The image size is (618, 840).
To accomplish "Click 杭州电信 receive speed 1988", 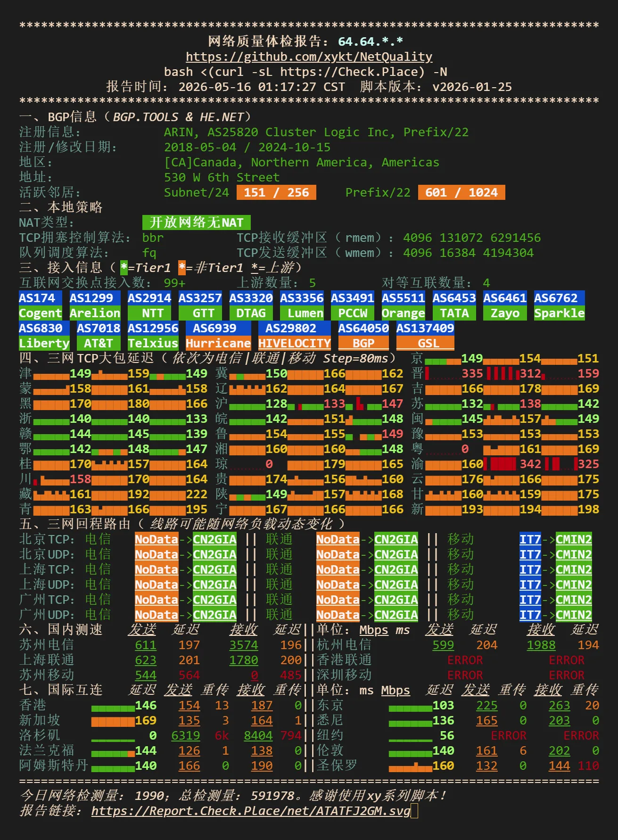I will click(x=541, y=645).
